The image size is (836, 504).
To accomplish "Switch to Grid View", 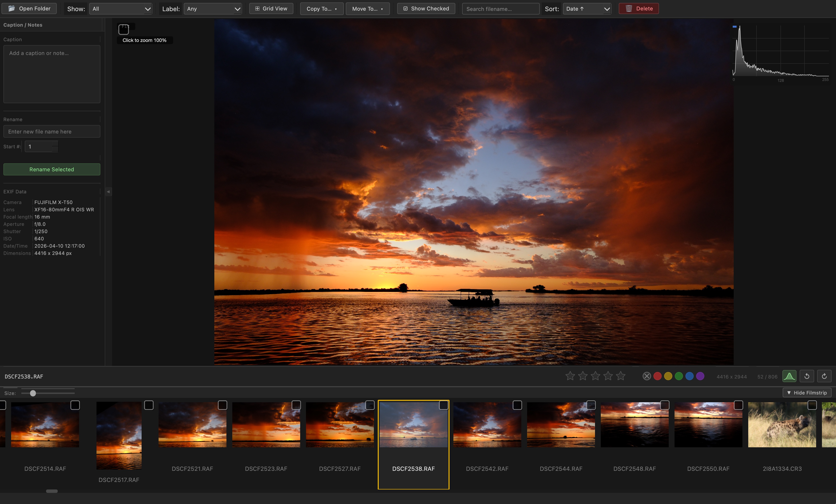I will tap(271, 8).
